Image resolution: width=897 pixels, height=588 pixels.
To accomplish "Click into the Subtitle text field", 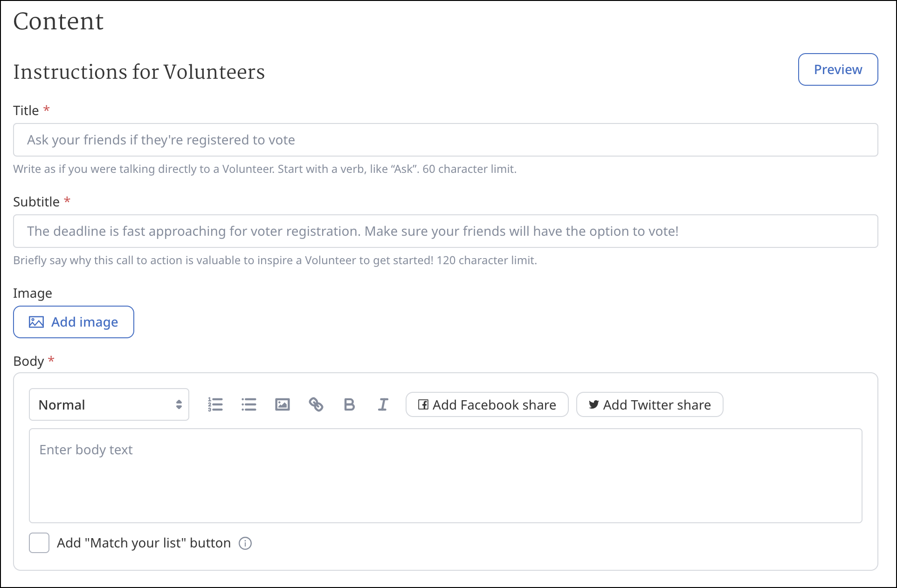I will [x=445, y=231].
